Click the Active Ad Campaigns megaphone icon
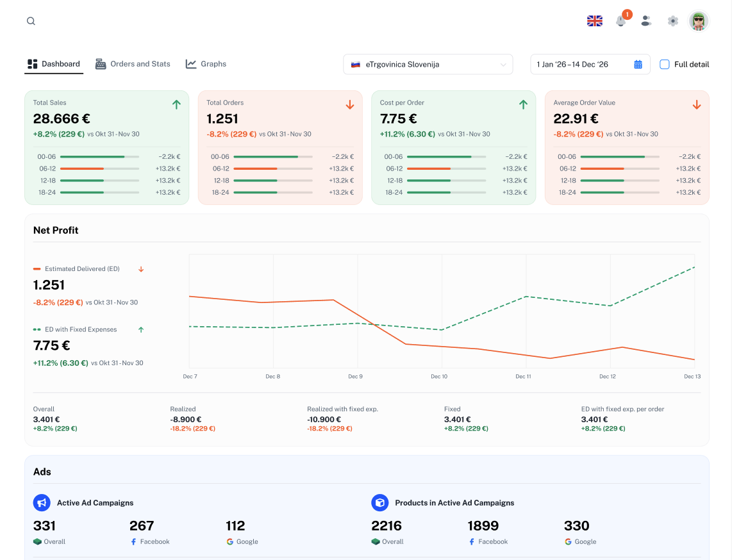 coord(42,502)
